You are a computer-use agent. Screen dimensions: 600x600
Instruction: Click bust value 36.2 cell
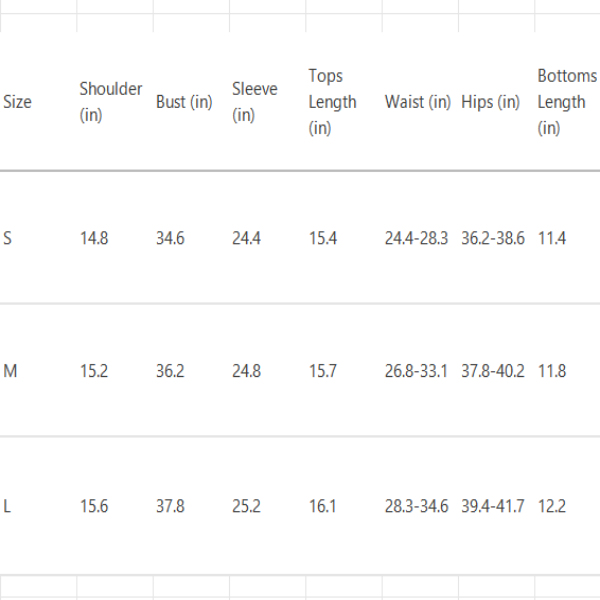[170, 371]
